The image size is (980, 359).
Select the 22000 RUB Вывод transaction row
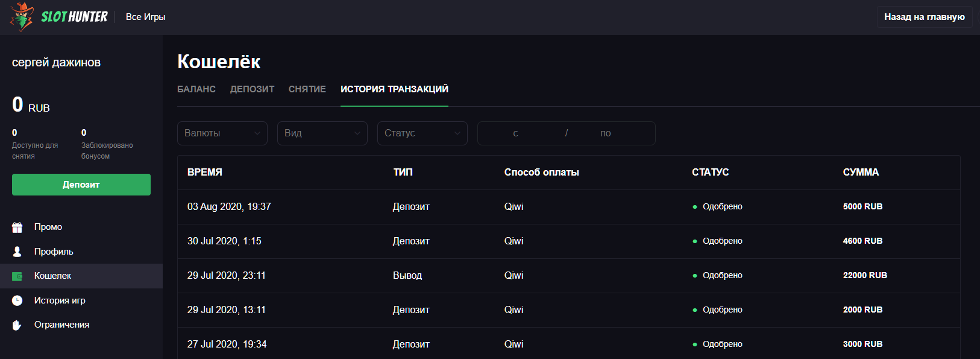[x=568, y=276]
